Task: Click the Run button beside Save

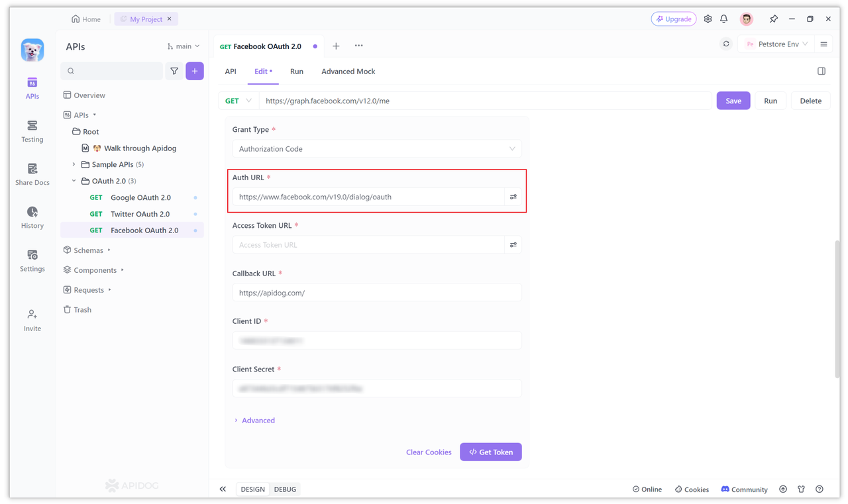Action: point(770,101)
